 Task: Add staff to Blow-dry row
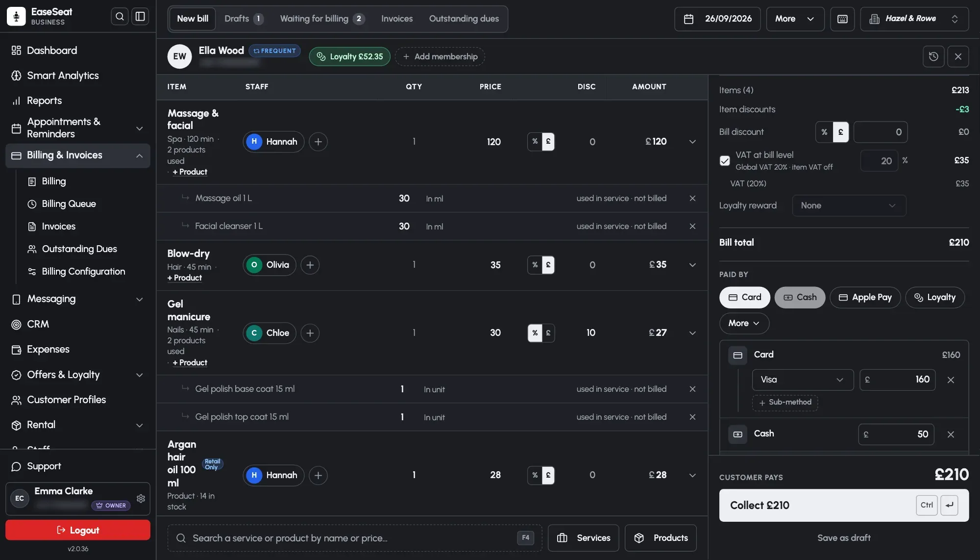click(310, 265)
